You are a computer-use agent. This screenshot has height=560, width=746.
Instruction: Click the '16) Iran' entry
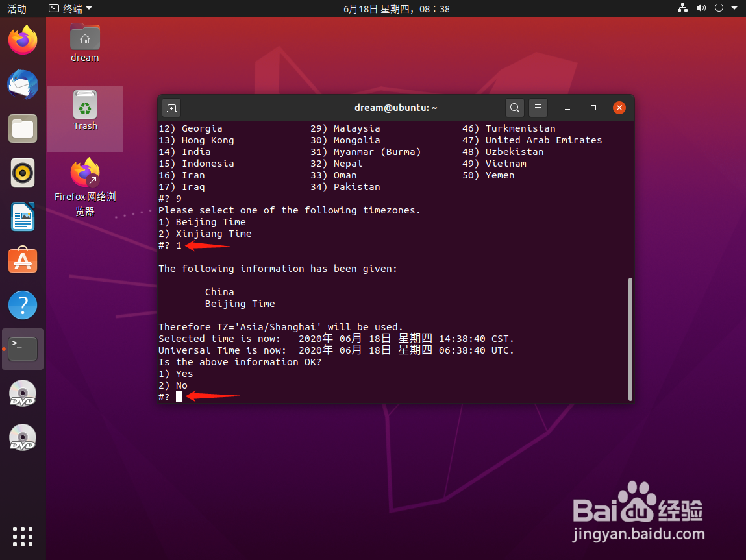(182, 175)
